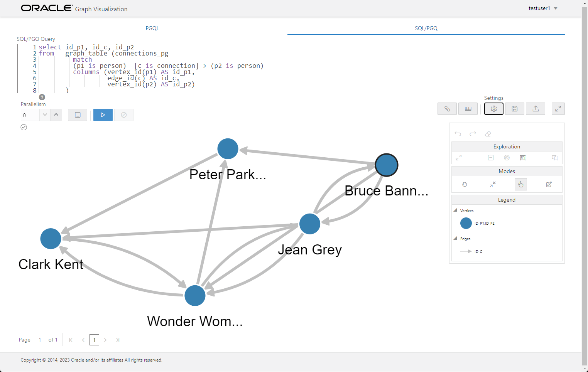The image size is (588, 372).
Task: Cancel query with the stop button
Action: (x=123, y=114)
